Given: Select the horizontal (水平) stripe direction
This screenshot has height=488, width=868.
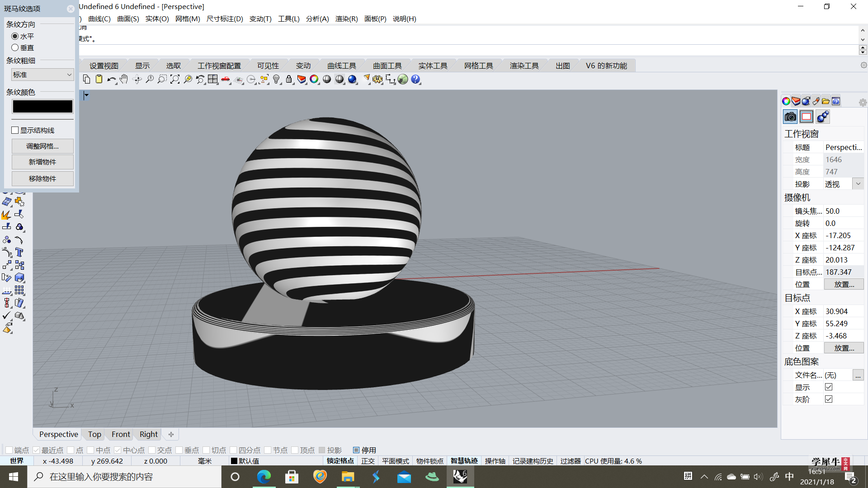Looking at the screenshot, I should click(15, 36).
